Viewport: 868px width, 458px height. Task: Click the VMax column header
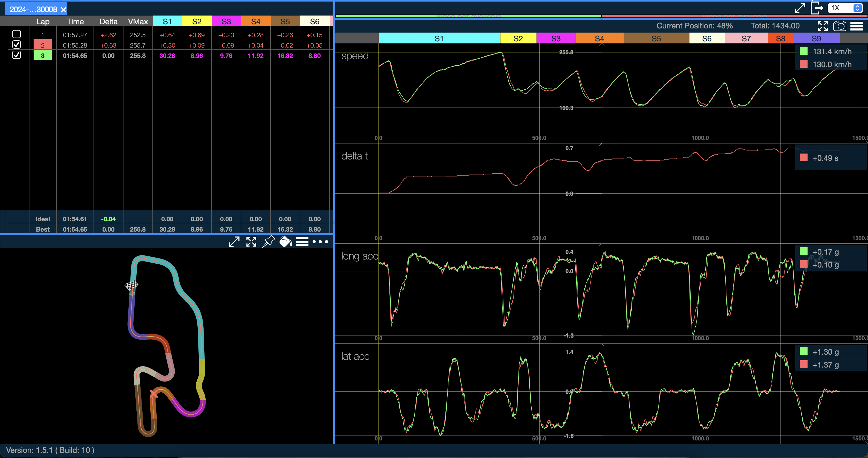tap(138, 21)
